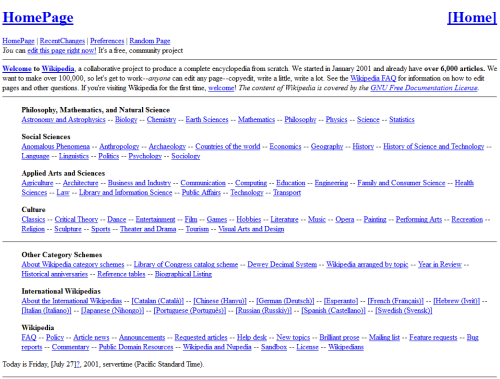The width and height of the screenshot is (500, 379).
Task: Go to Anthropology
Action: pyautogui.click(x=119, y=146)
